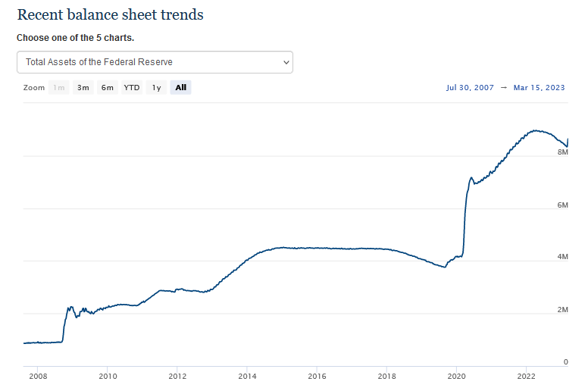Edit the Mar 15, 2023 end date

tap(539, 88)
